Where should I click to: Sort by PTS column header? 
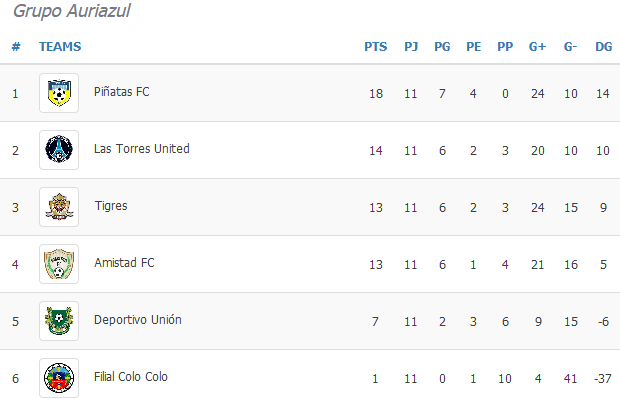coord(376,47)
